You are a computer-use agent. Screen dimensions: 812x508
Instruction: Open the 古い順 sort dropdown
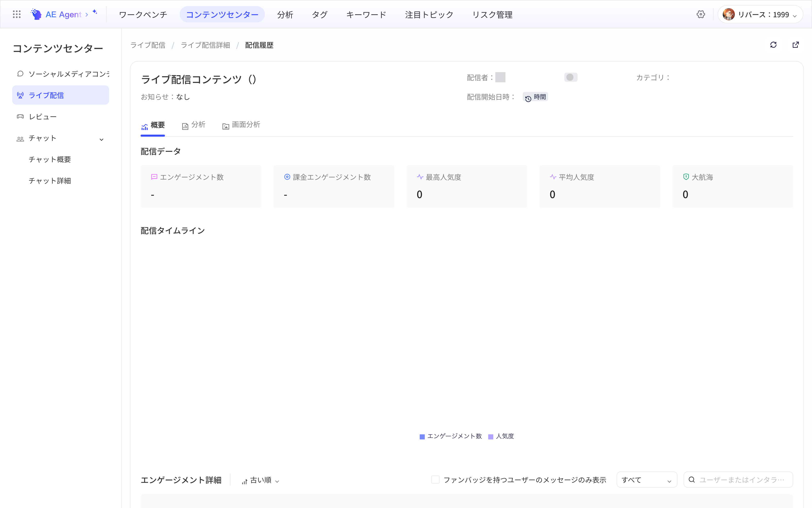pyautogui.click(x=260, y=480)
